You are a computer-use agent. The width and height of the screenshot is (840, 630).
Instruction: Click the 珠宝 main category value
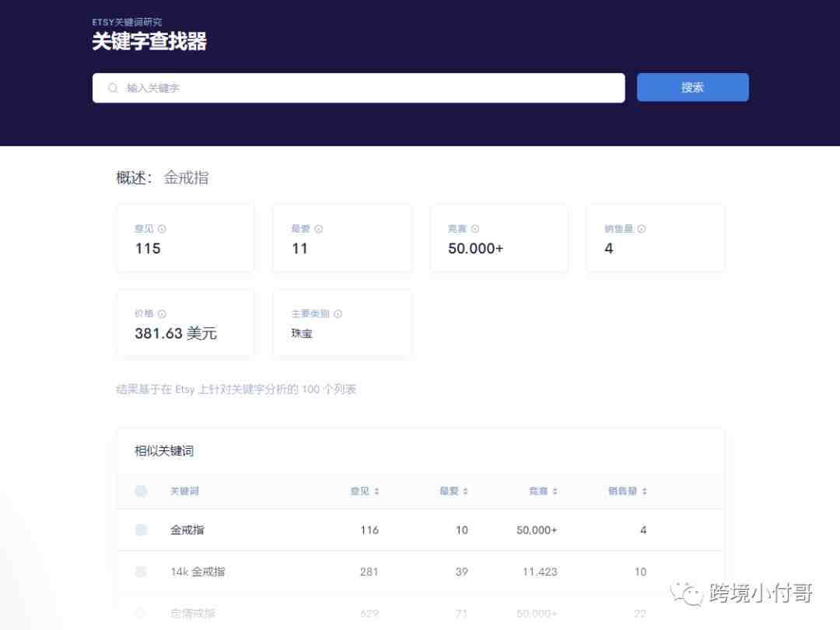[x=302, y=333]
